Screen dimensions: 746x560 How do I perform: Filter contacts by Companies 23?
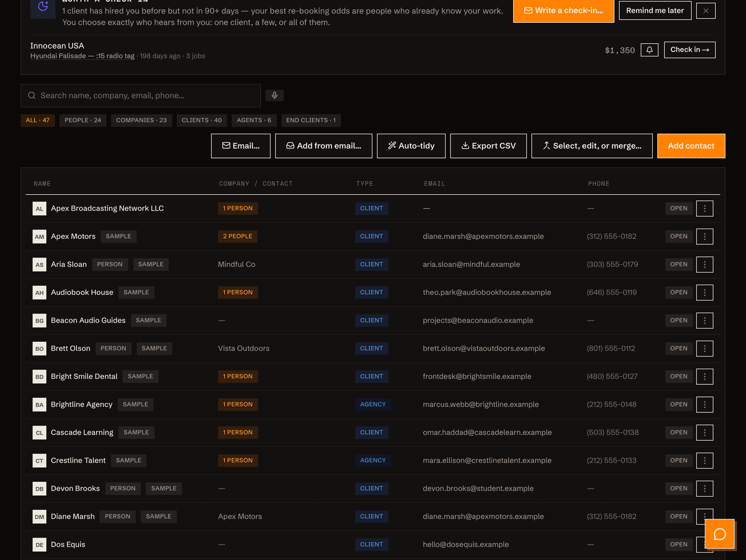[141, 120]
